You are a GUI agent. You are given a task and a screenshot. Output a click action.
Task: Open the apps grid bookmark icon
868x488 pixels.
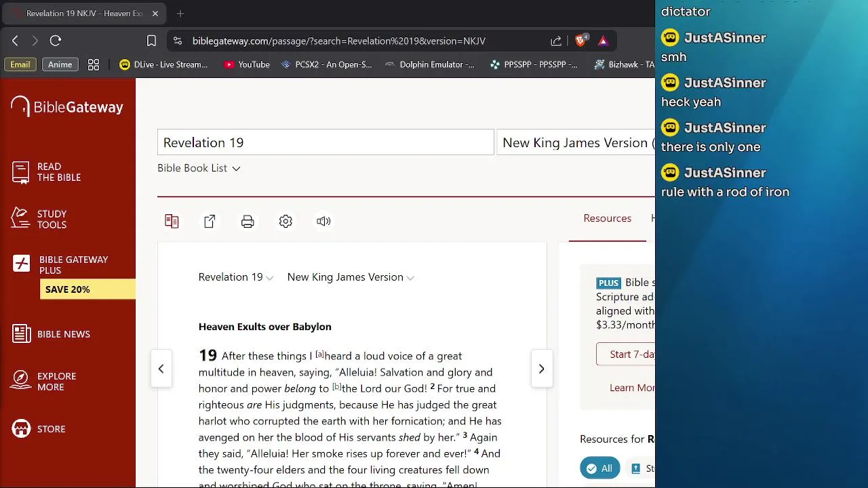pyautogui.click(x=94, y=64)
